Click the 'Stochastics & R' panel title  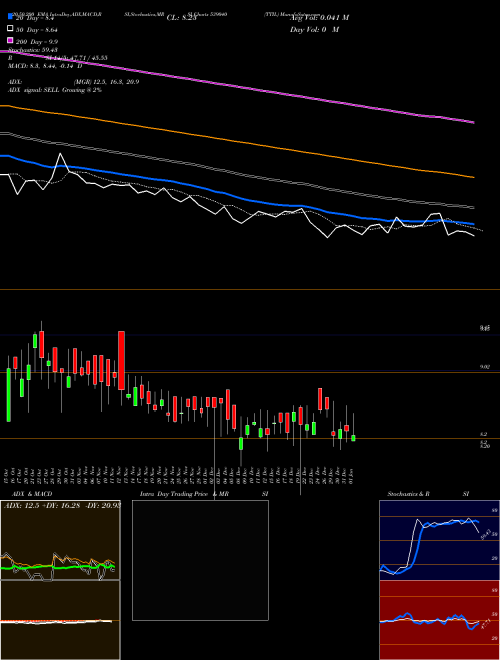click(x=409, y=494)
